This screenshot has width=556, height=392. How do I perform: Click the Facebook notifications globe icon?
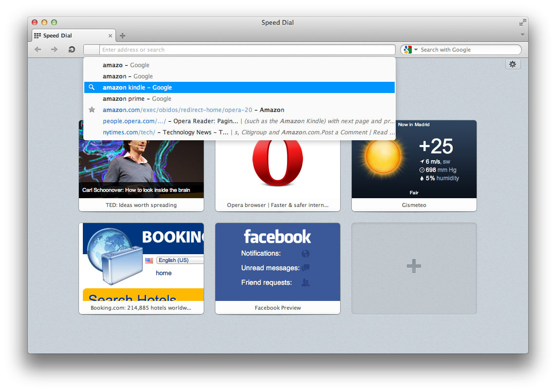tap(306, 253)
